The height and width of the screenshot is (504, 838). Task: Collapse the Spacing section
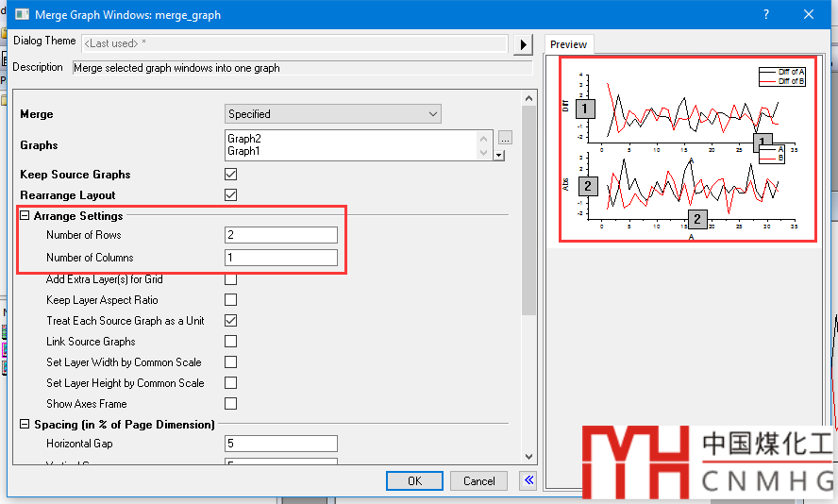25,425
